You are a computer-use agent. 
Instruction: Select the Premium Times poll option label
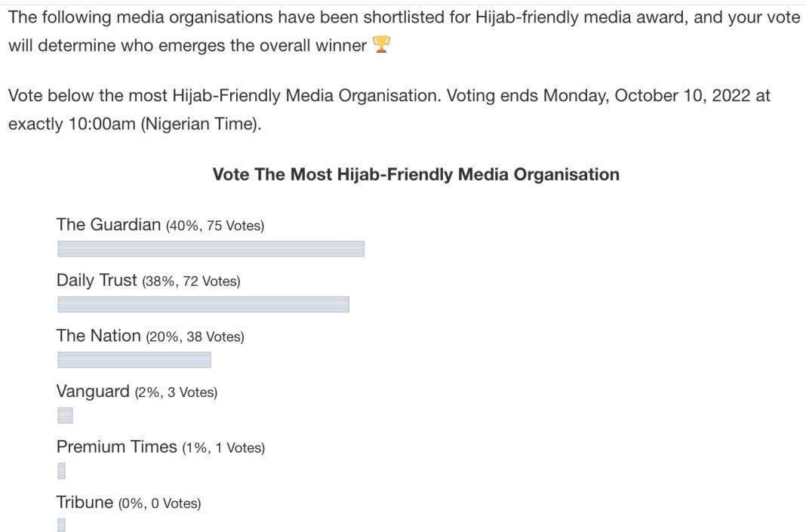pyautogui.click(x=117, y=447)
